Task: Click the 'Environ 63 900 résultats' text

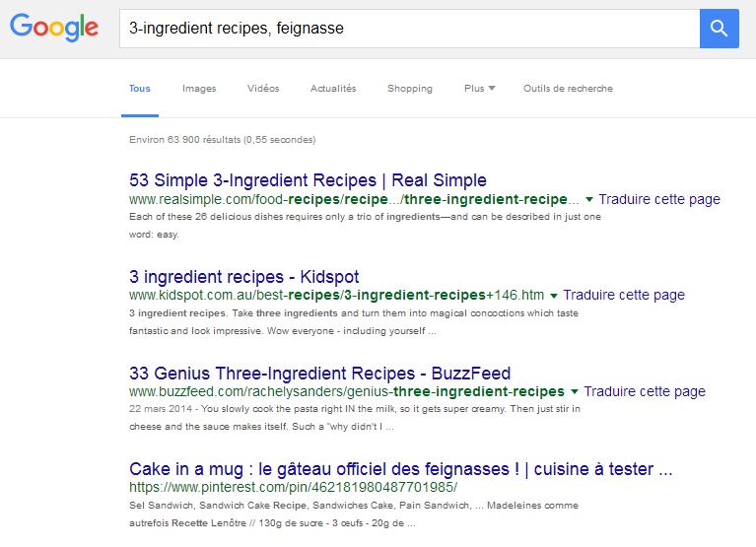Action: [223, 140]
